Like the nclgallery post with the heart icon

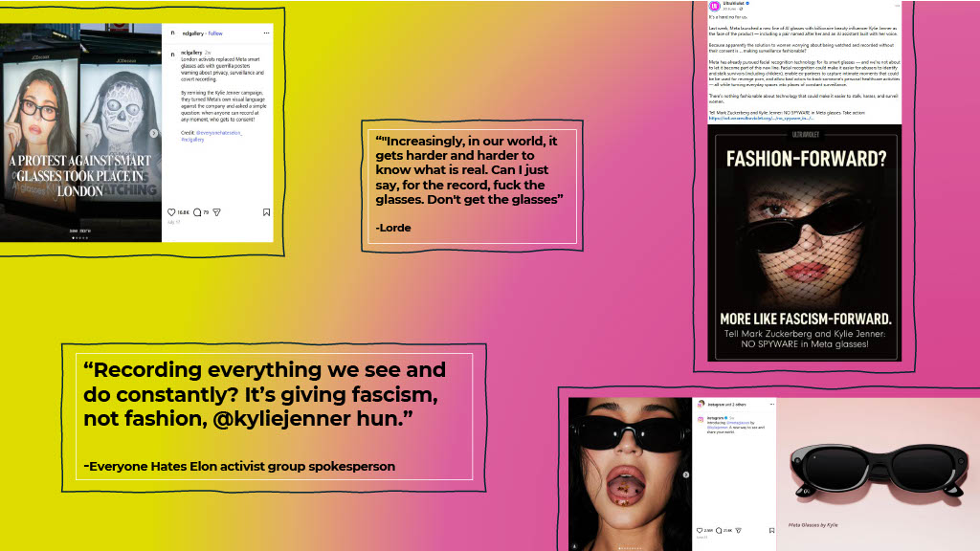171,212
